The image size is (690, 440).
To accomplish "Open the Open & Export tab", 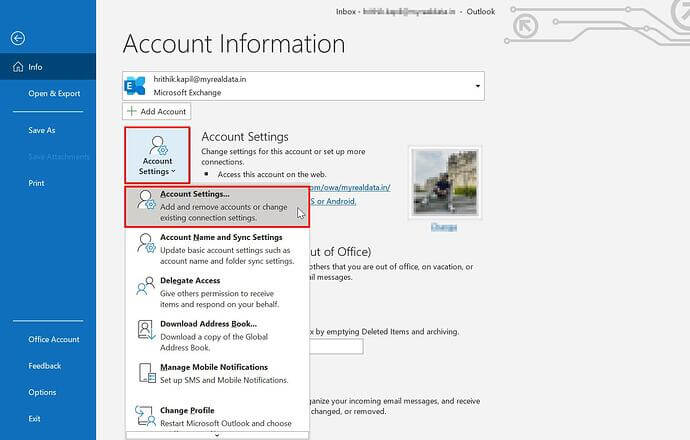I will (x=54, y=94).
